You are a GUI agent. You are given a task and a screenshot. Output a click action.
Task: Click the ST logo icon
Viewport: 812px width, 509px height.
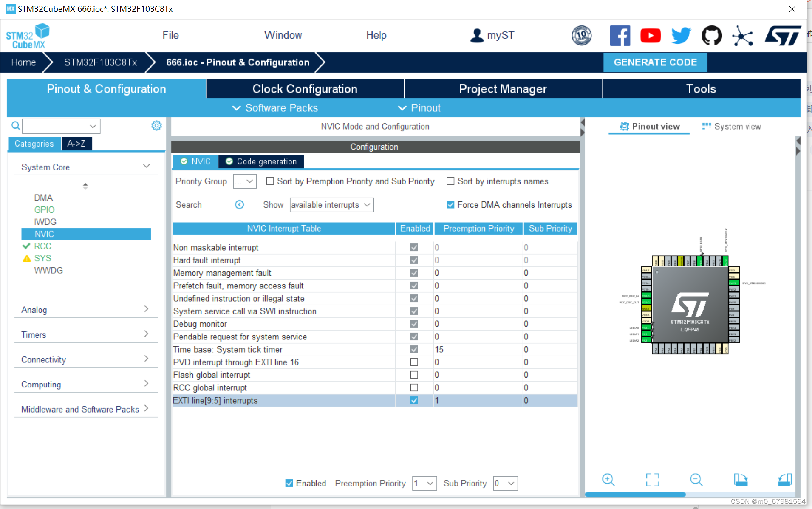783,36
